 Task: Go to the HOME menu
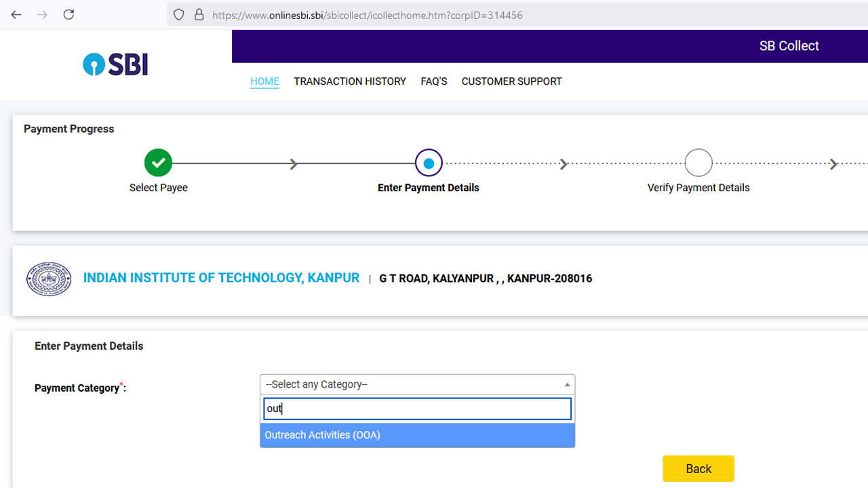(264, 81)
